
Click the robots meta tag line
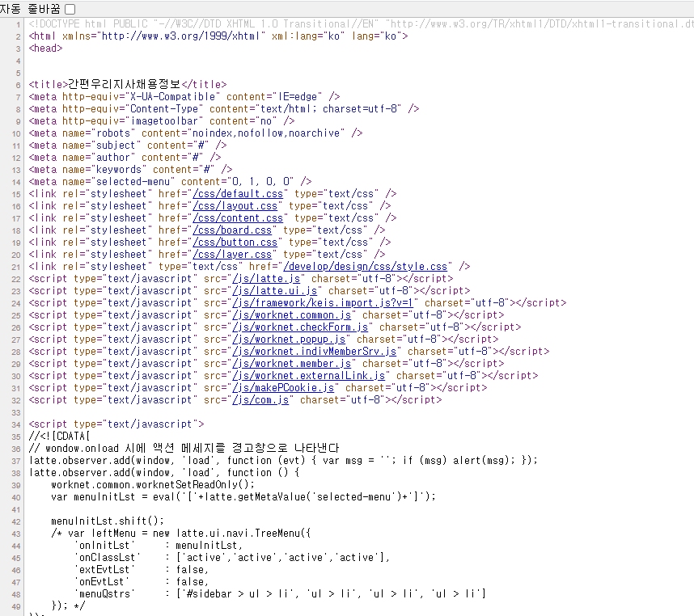pos(196,133)
